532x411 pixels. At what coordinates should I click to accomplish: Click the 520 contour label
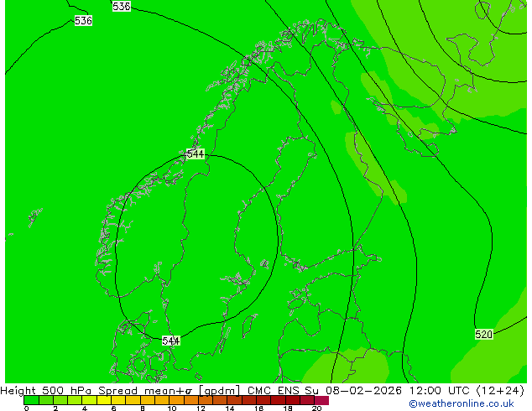(483, 335)
